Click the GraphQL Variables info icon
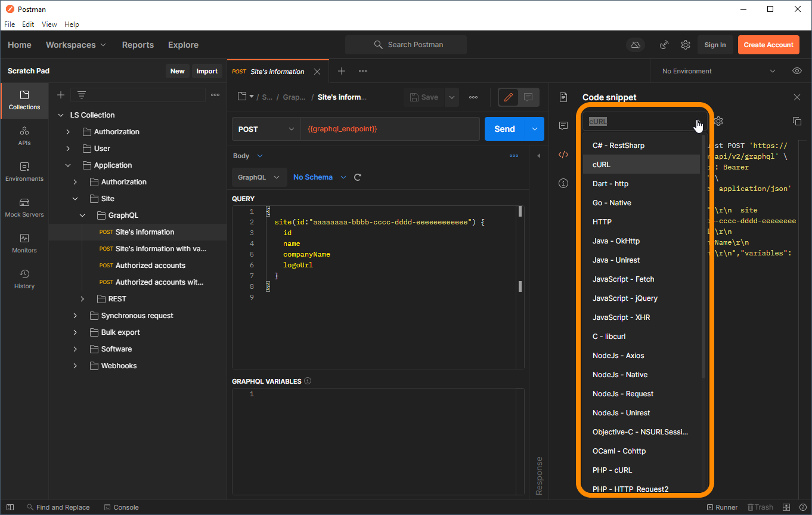This screenshot has height=515, width=812. click(x=308, y=381)
